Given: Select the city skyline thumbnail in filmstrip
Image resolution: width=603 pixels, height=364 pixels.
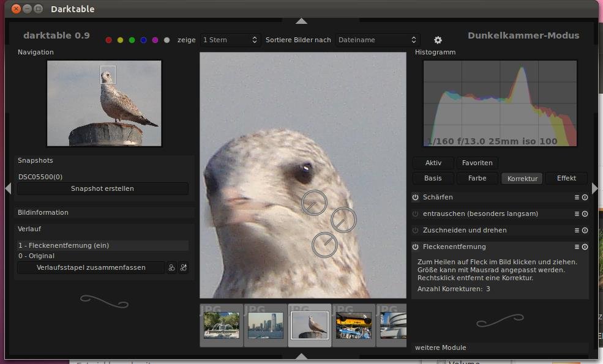Looking at the screenshot, I should 266,325.
